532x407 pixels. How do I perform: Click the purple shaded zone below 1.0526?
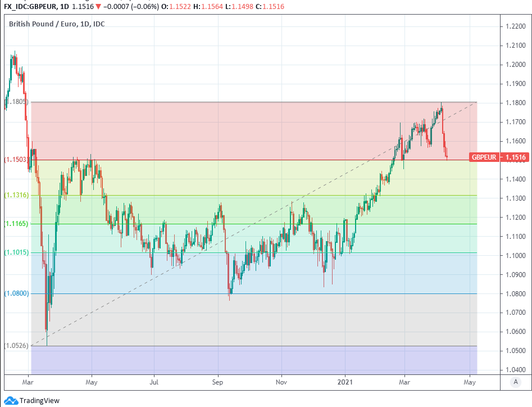(x=253, y=360)
